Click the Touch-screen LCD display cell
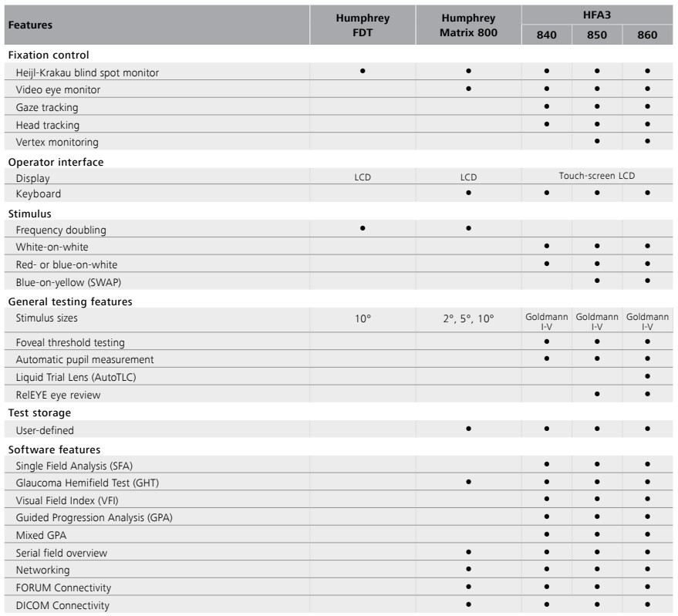Viewport: 678px width, 616px height. point(597,176)
